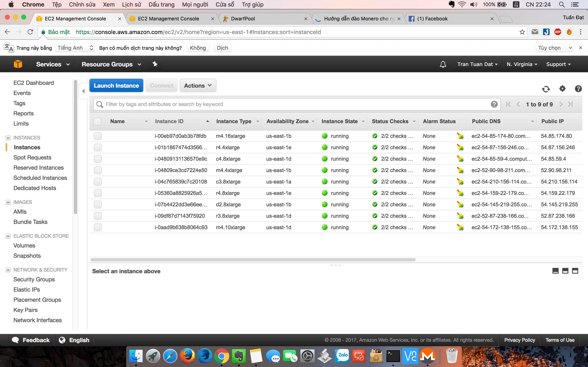Tick the checkbox for m4.16xlarge instance
This screenshot has width=588, height=367.
(98, 136)
